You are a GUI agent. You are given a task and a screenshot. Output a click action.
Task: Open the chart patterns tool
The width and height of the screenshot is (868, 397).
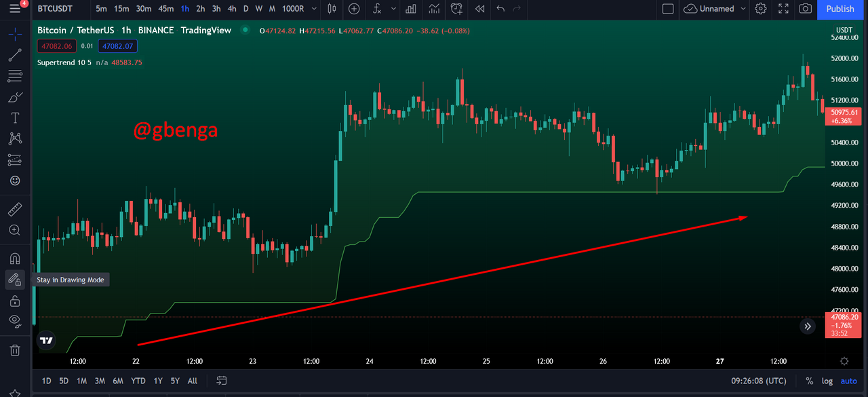(15, 139)
